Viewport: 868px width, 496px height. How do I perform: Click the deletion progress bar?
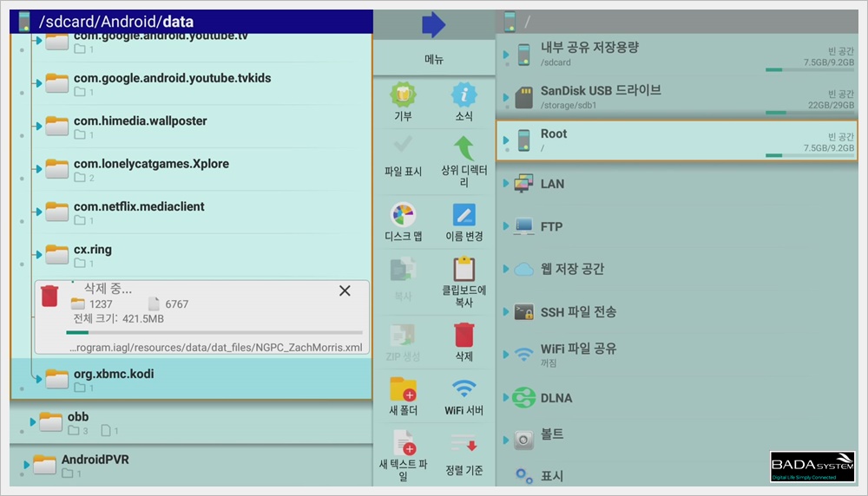pos(214,332)
